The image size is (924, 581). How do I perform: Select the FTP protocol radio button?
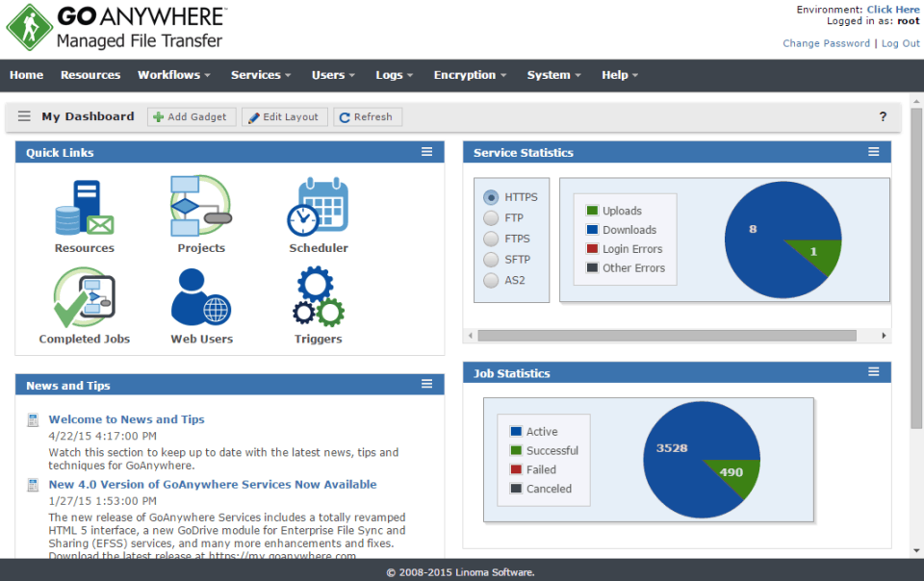click(x=491, y=217)
